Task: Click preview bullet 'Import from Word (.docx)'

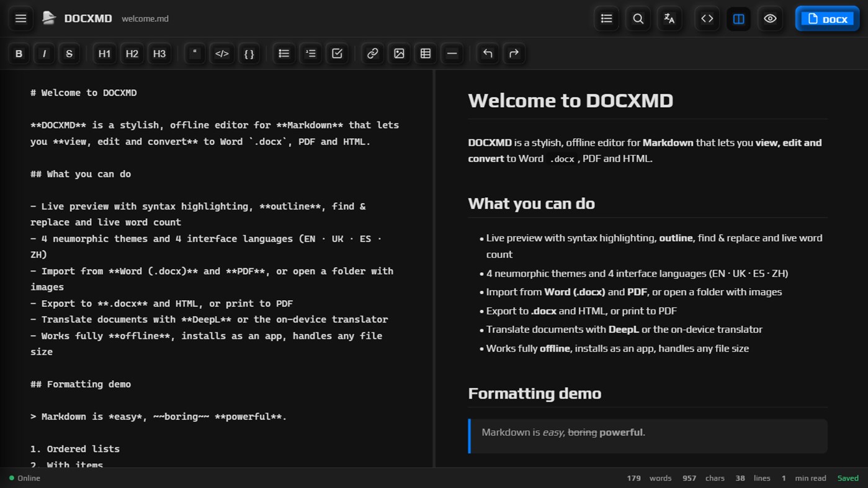Action: pyautogui.click(x=633, y=292)
